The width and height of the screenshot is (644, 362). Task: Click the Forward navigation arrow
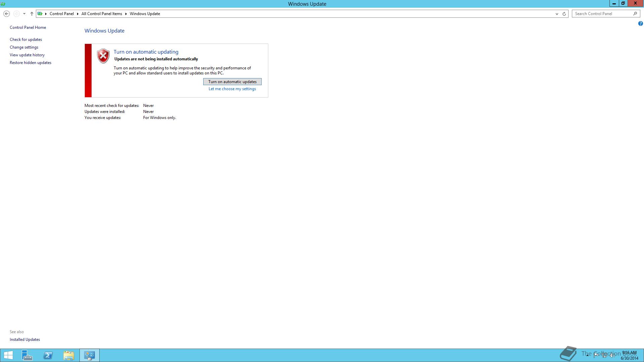(x=16, y=14)
